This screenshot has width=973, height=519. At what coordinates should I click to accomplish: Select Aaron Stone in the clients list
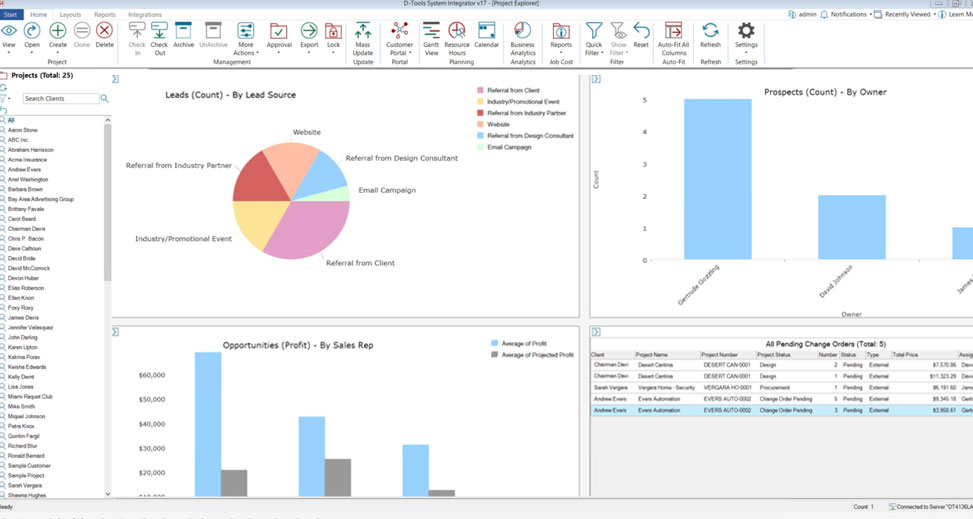[22, 130]
